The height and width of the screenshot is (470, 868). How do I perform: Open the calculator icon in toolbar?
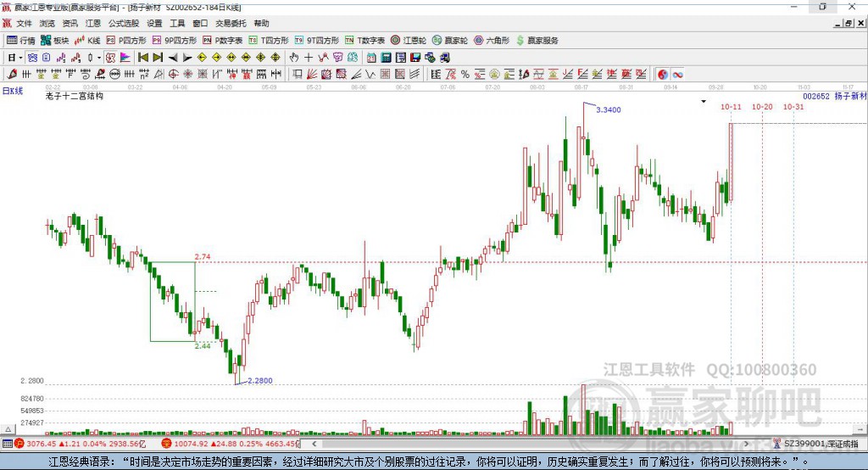tap(386, 58)
